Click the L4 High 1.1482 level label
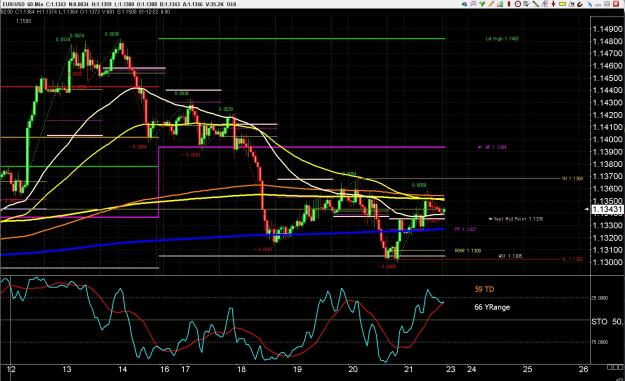Screen dimensions: 625x381 click(502, 39)
